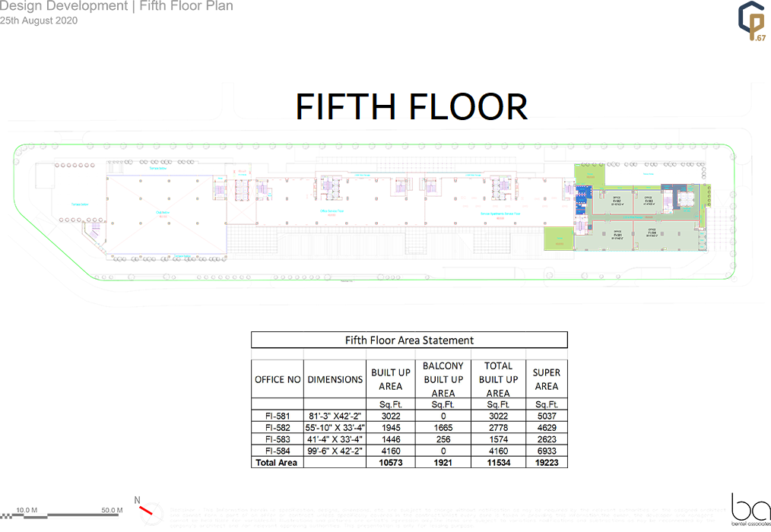771x532 pixels.
Task: Click the 'OFFICE NO' column header
Action: tap(278, 379)
